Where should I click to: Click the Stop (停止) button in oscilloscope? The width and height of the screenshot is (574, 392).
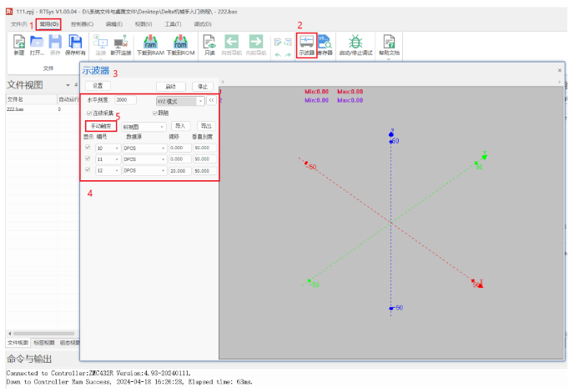(203, 87)
